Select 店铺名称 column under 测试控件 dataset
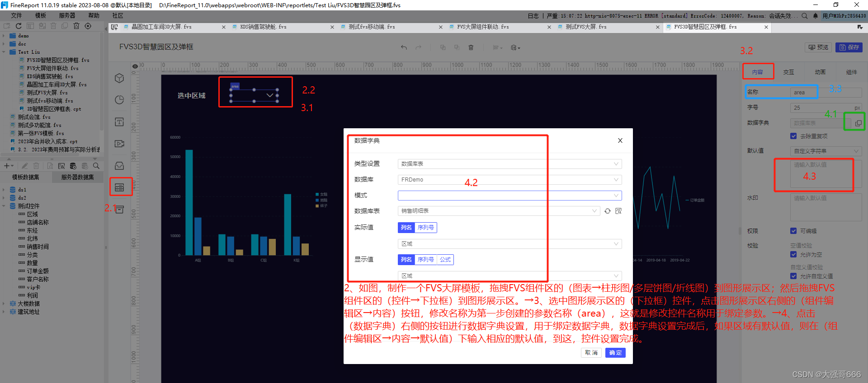868x383 pixels. click(x=38, y=222)
